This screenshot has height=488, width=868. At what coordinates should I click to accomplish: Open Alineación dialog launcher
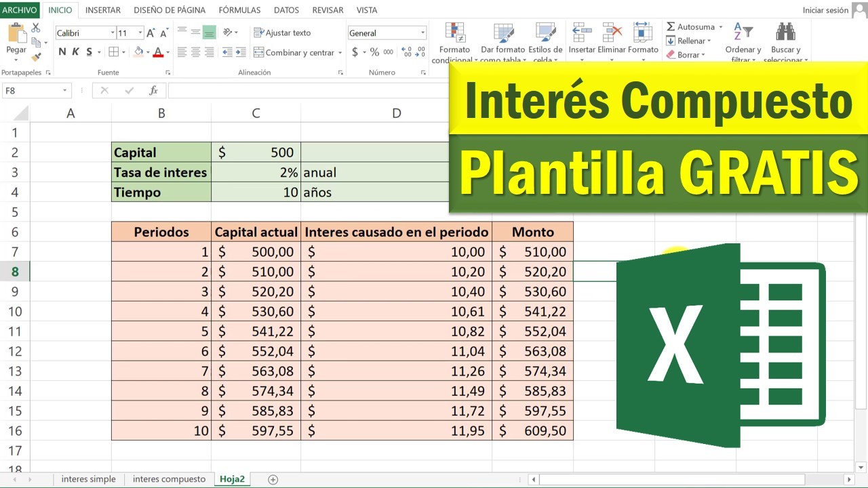point(340,73)
